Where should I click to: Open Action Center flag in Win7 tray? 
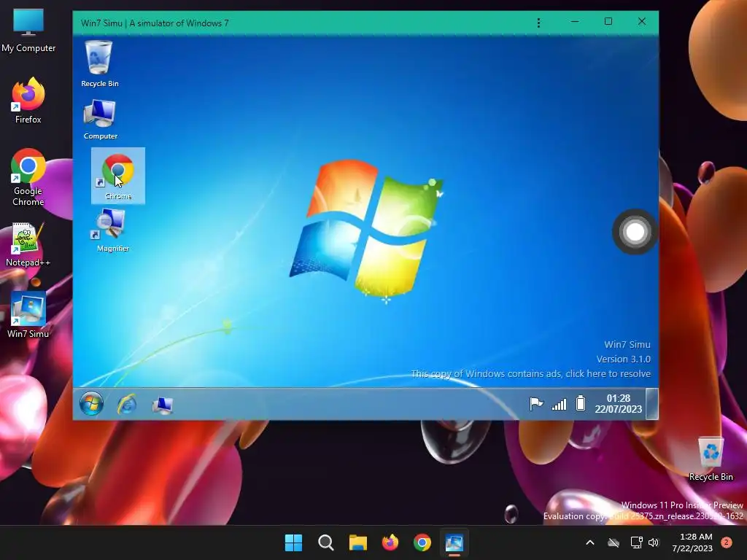pos(536,403)
